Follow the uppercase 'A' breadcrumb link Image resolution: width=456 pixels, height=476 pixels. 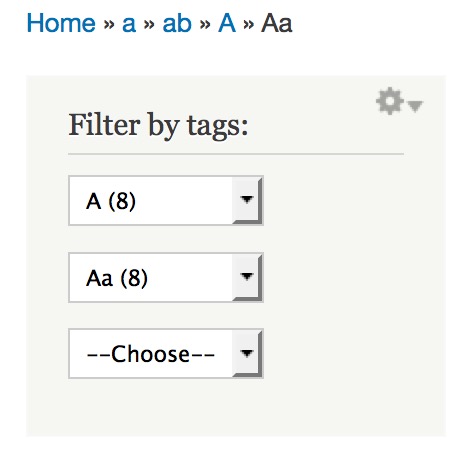227,23
